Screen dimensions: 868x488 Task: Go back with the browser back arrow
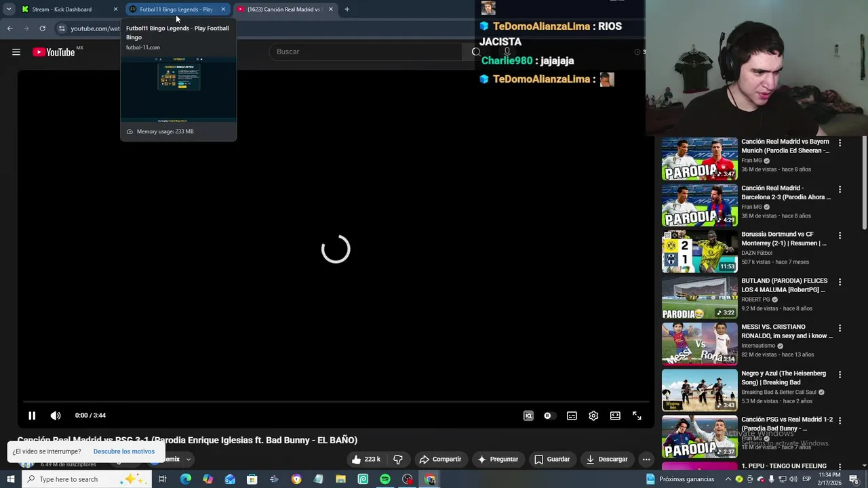[9, 28]
